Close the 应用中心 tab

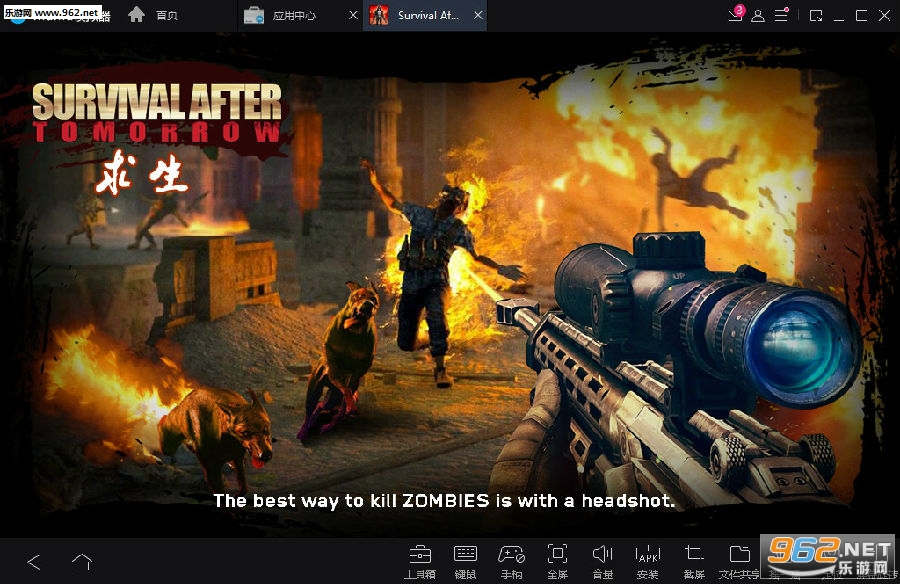coord(353,16)
